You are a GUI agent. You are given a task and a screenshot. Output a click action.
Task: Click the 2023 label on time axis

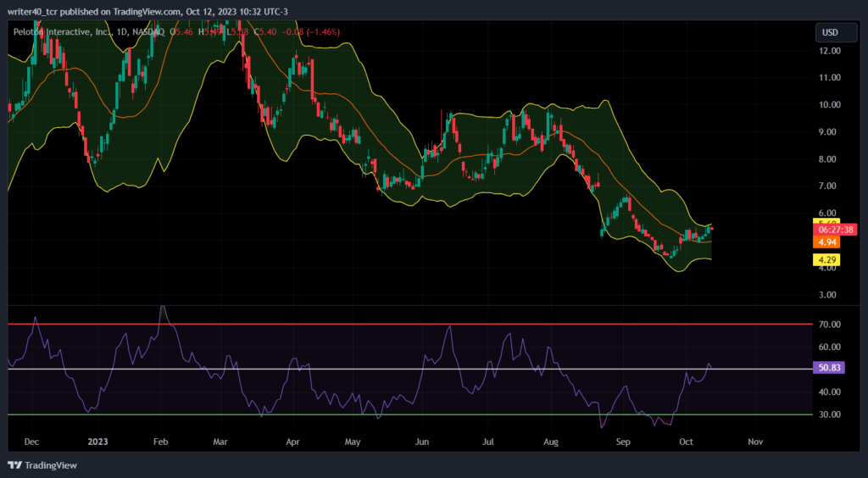[97, 442]
